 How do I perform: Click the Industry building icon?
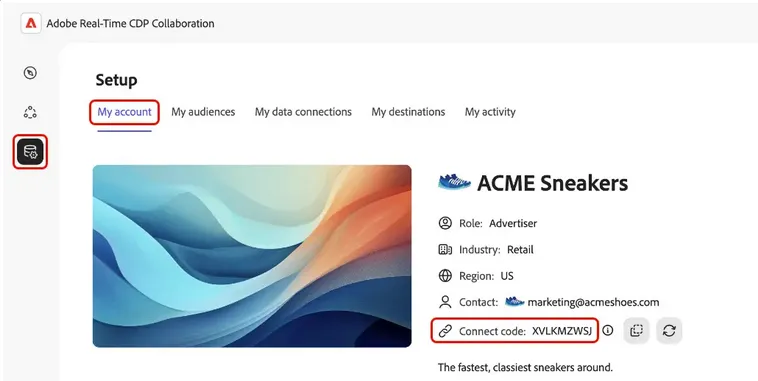coord(445,249)
